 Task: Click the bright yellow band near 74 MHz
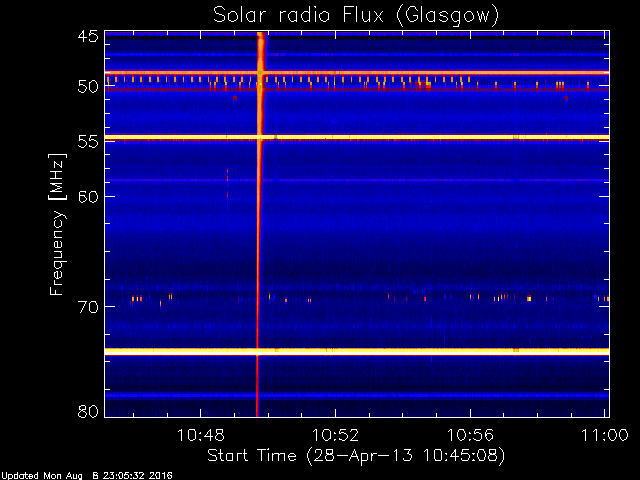click(357, 351)
